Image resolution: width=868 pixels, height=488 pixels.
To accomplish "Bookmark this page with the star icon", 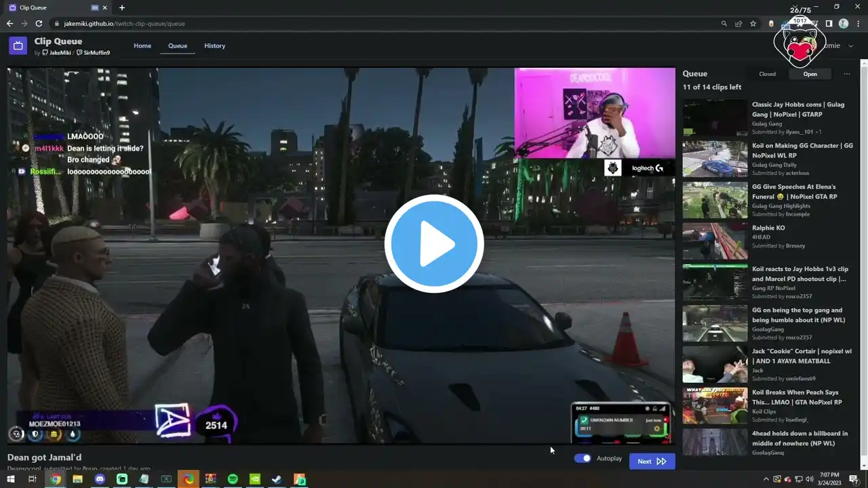I will (x=753, y=24).
